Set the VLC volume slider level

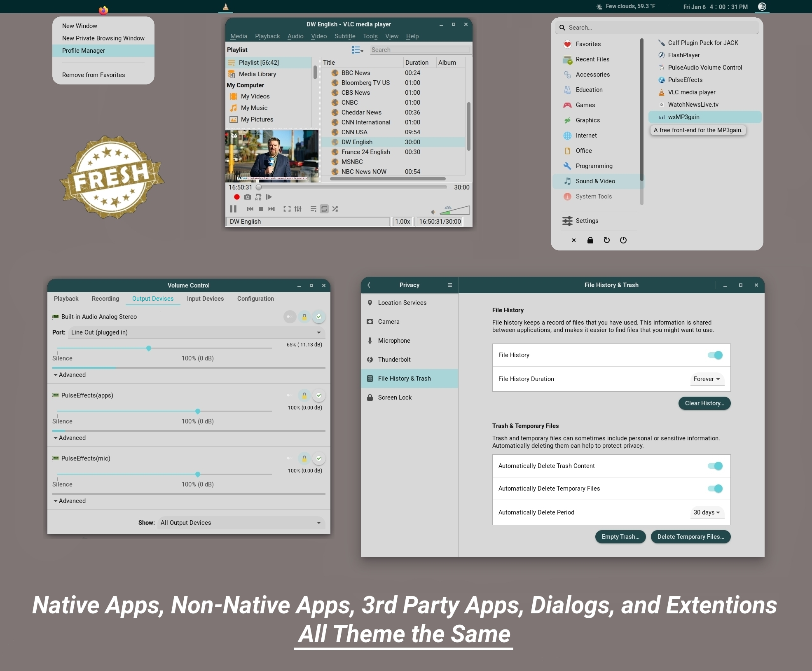click(x=455, y=210)
